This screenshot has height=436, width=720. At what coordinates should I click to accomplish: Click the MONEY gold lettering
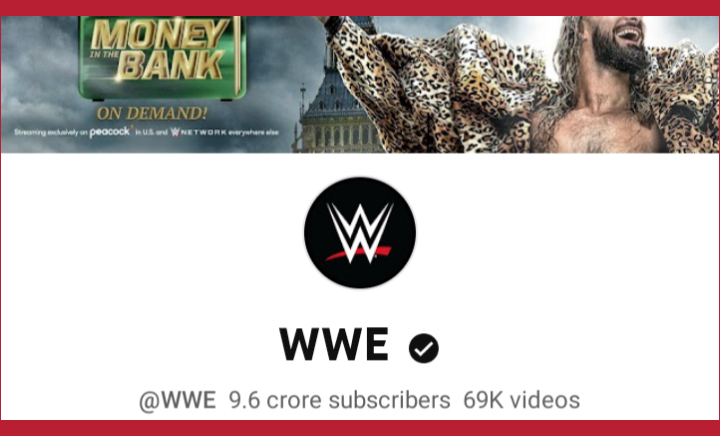(x=159, y=35)
